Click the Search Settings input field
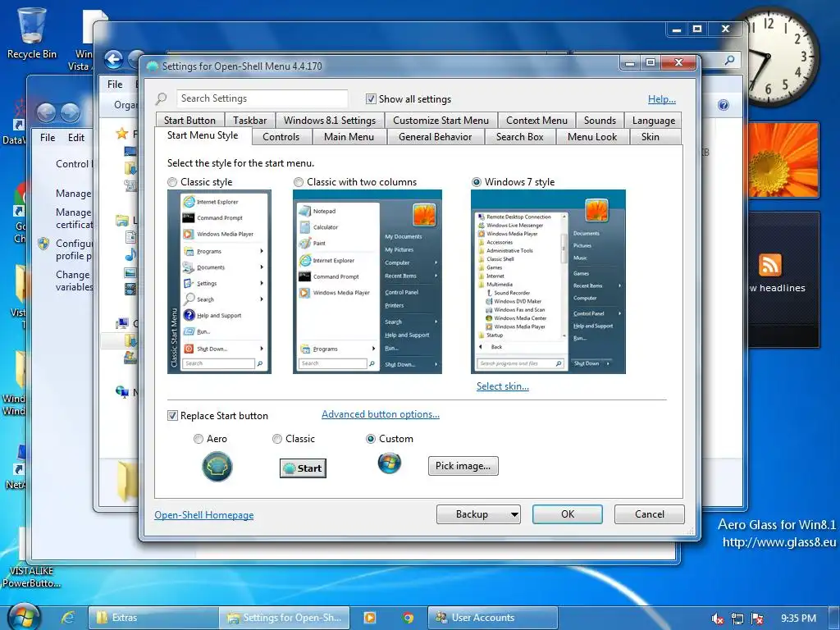Image resolution: width=840 pixels, height=630 pixels. tap(262, 98)
